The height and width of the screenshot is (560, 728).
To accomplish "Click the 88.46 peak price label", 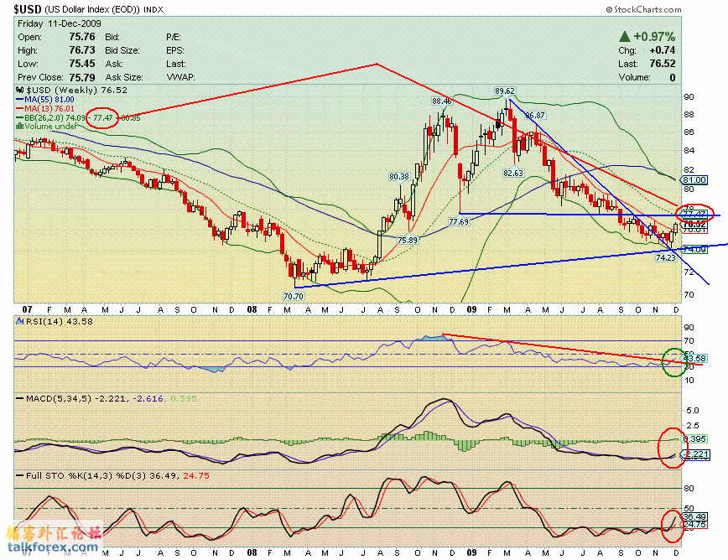I will point(441,101).
